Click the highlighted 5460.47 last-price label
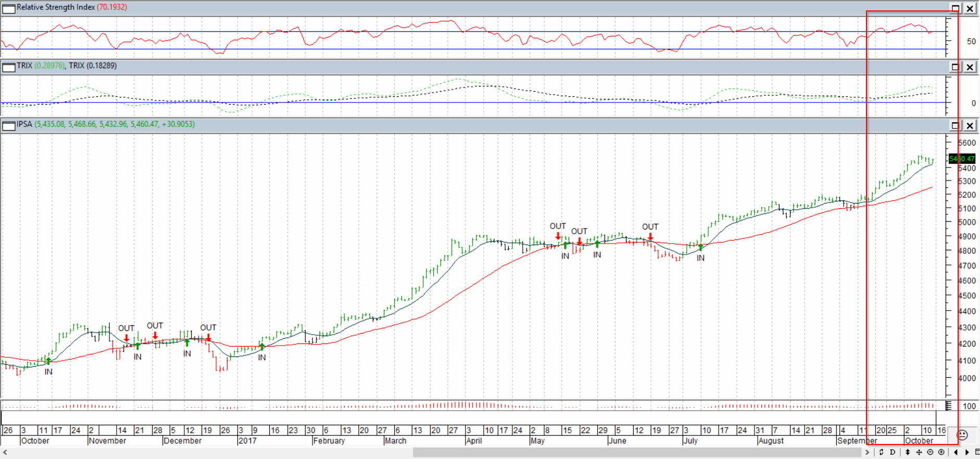 (962, 159)
